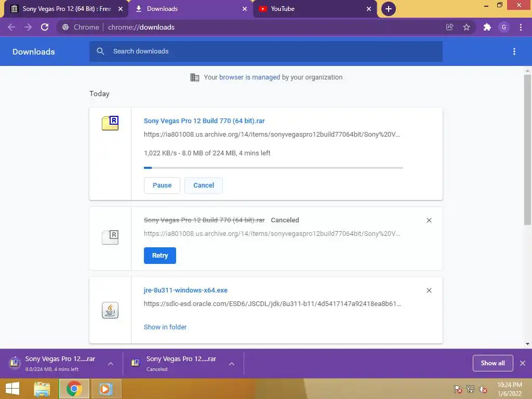The height and width of the screenshot is (399, 532).
Task: Click the search magnifier icon
Action: [100, 51]
